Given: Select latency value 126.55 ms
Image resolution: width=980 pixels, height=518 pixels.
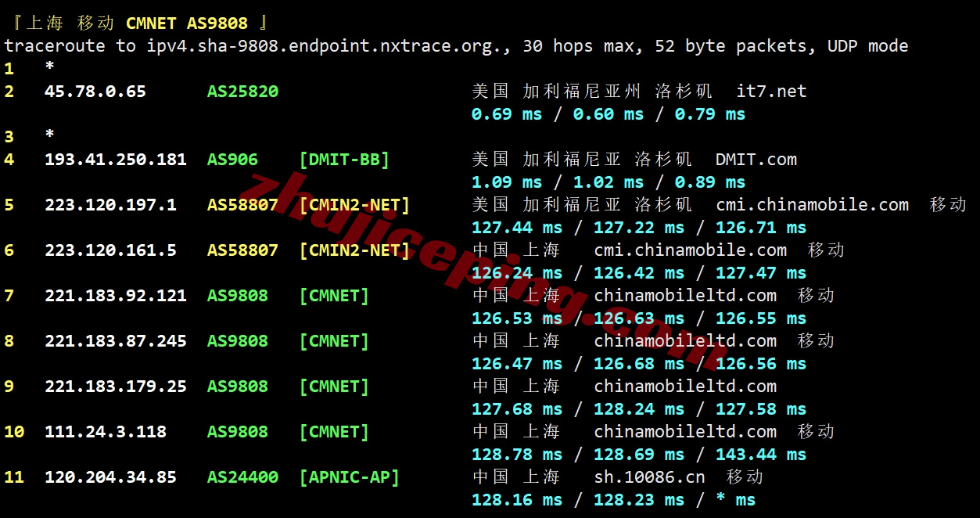Looking at the screenshot, I should coord(761,318).
